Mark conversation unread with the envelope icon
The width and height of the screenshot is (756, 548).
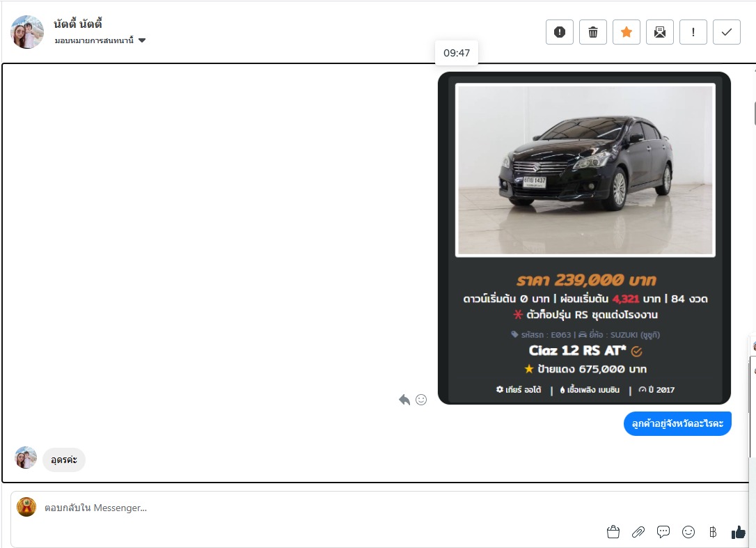659,32
